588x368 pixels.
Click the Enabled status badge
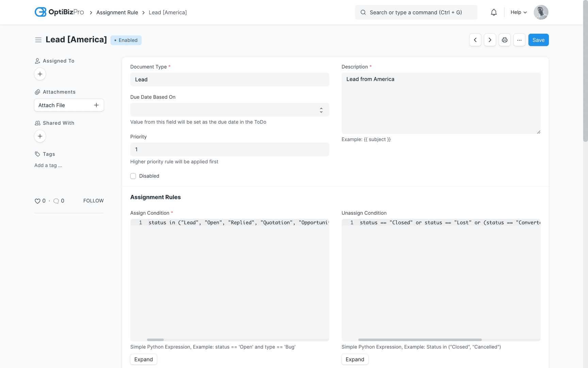(126, 40)
